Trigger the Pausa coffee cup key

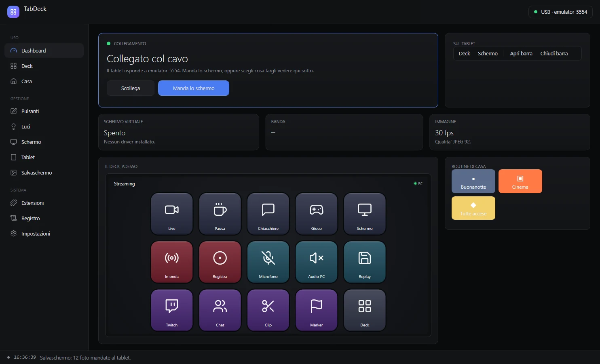click(x=220, y=214)
